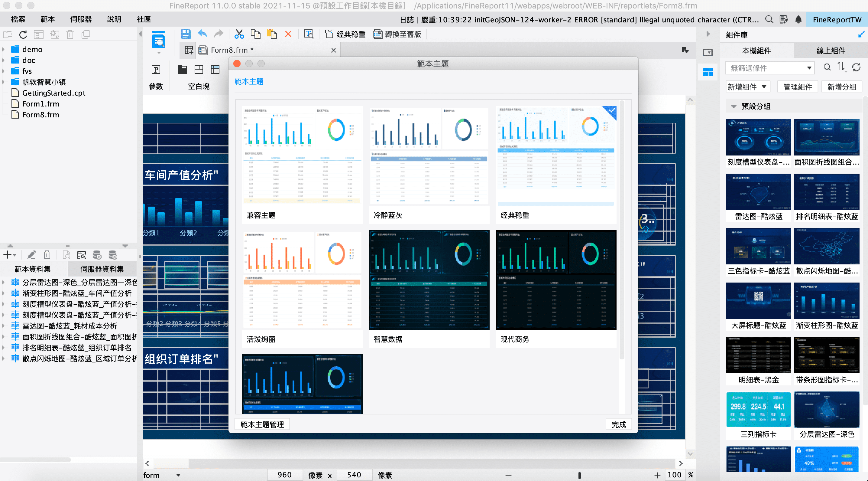Click the Undo arrow icon
This screenshot has width=868, height=481.
pyautogui.click(x=202, y=34)
